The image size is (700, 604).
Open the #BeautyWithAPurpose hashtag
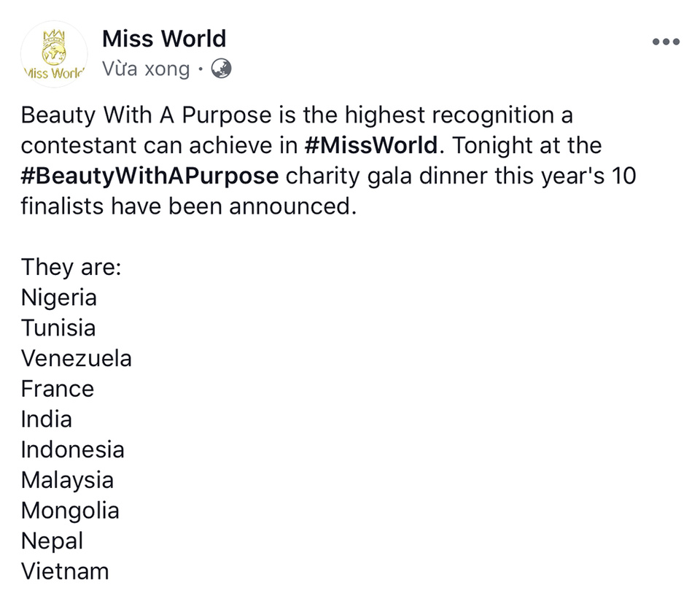(150, 176)
